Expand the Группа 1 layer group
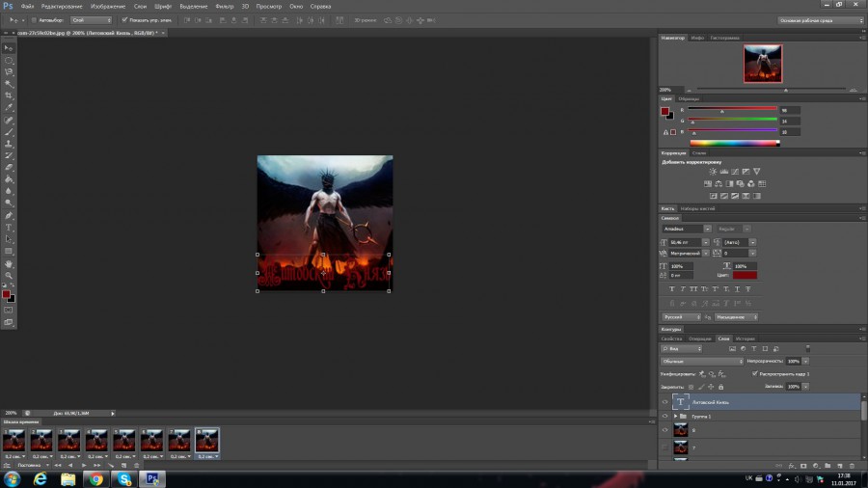The image size is (868, 488). click(x=675, y=416)
